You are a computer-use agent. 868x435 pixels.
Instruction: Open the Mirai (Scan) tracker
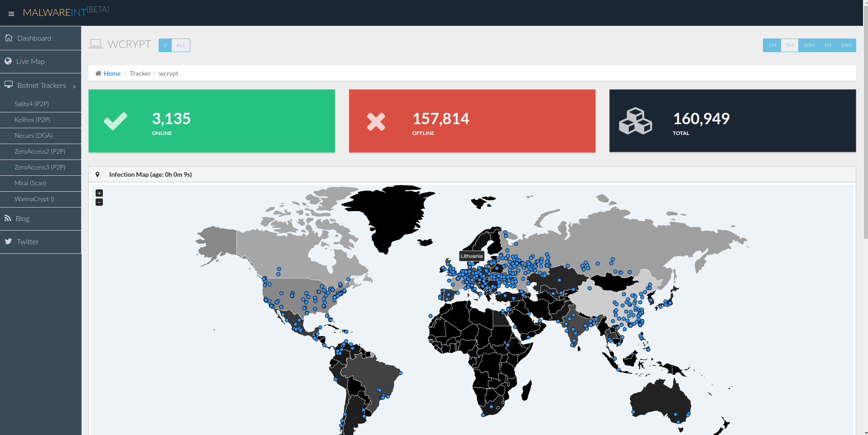tap(30, 183)
